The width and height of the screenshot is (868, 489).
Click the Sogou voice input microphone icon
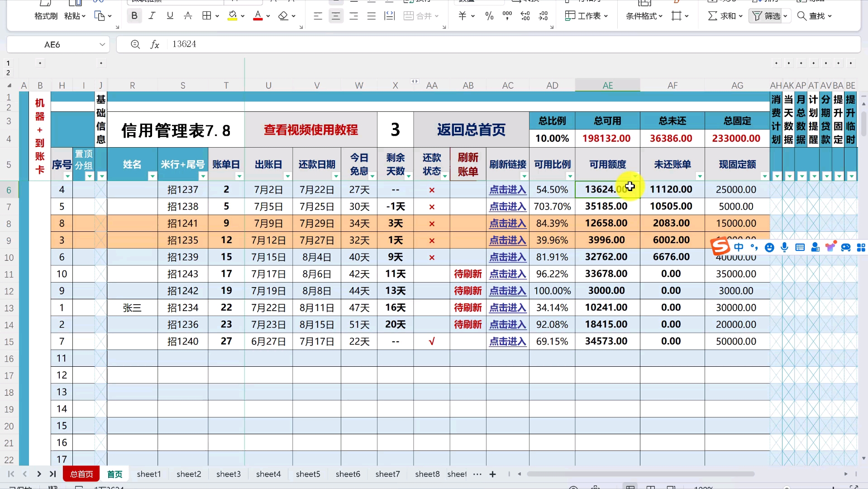[x=785, y=247]
